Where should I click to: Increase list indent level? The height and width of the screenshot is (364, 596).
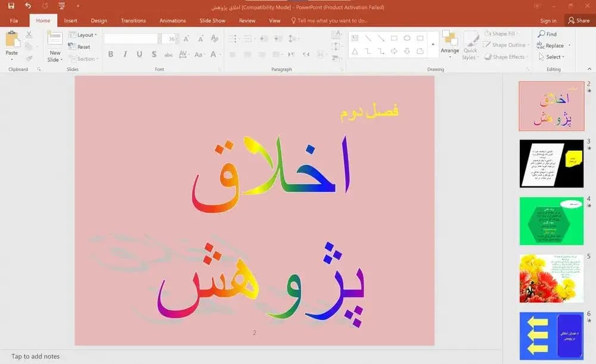pyautogui.click(x=278, y=39)
